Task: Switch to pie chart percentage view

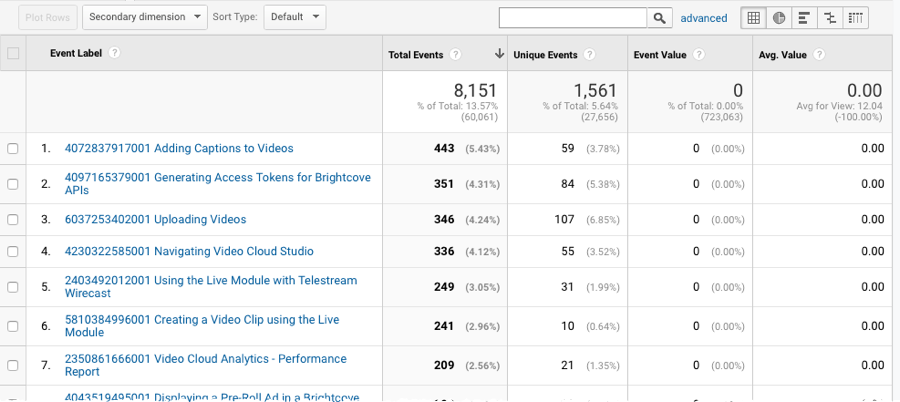Action: click(778, 18)
